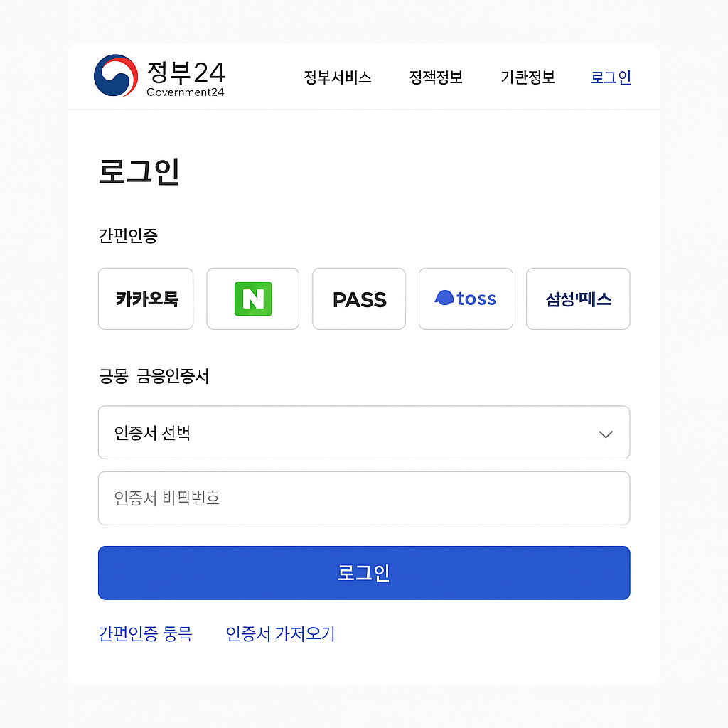Choose the toss authentication option
728x728 pixels.
pyautogui.click(x=466, y=299)
